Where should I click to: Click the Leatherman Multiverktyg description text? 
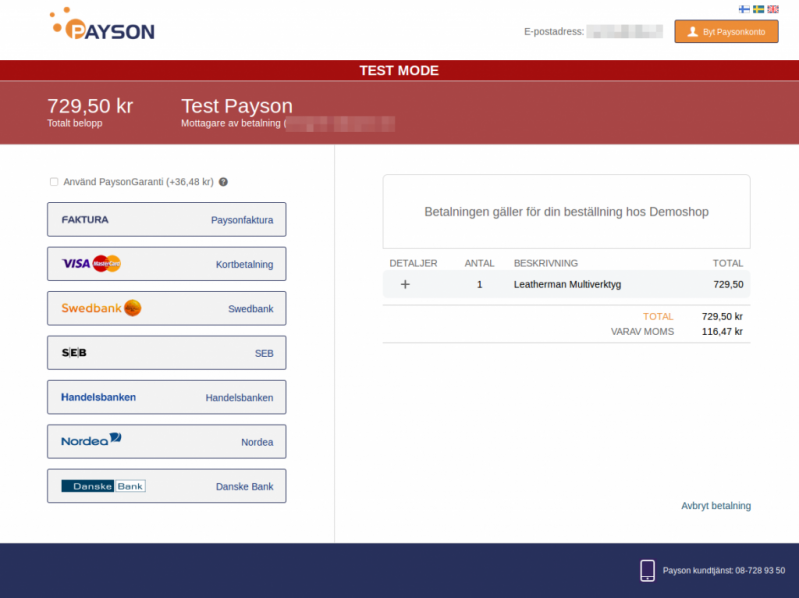point(567,284)
